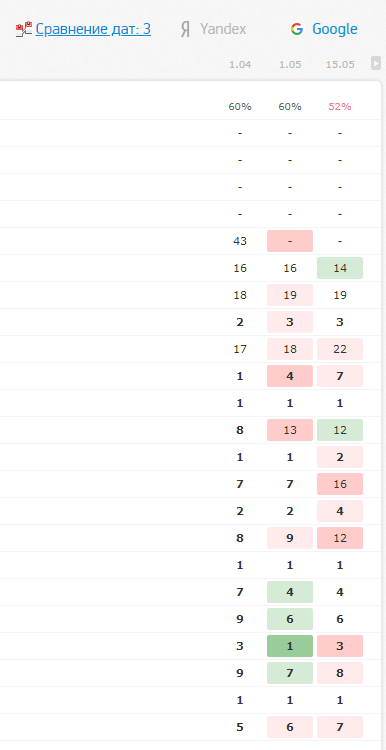Click the green highlighted 14 cell
This screenshot has height=750, width=386.
(340, 268)
